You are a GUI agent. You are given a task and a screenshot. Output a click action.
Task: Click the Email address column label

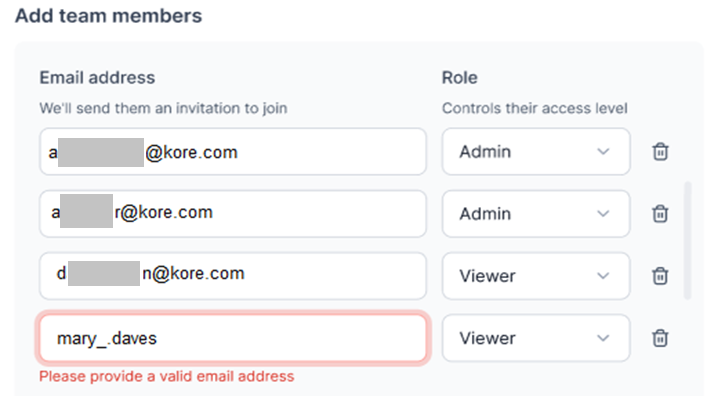coord(97,78)
